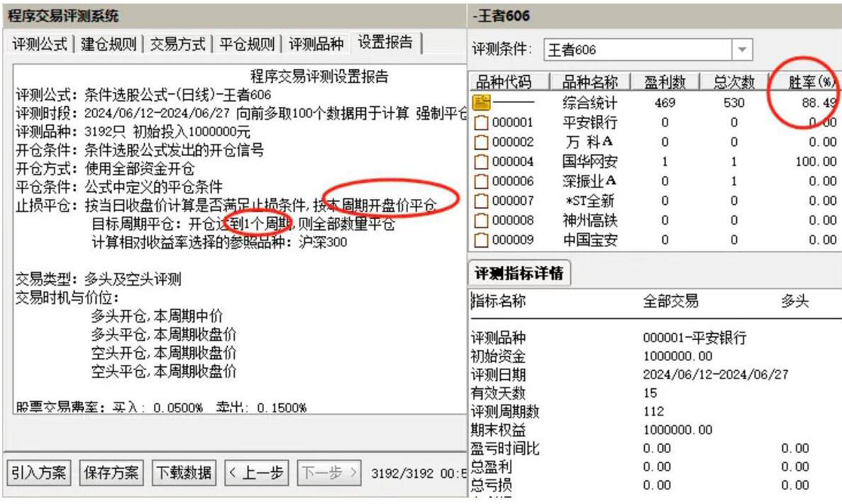Click the document icon beside 000001
This screenshot has width=842, height=504.
[482, 123]
